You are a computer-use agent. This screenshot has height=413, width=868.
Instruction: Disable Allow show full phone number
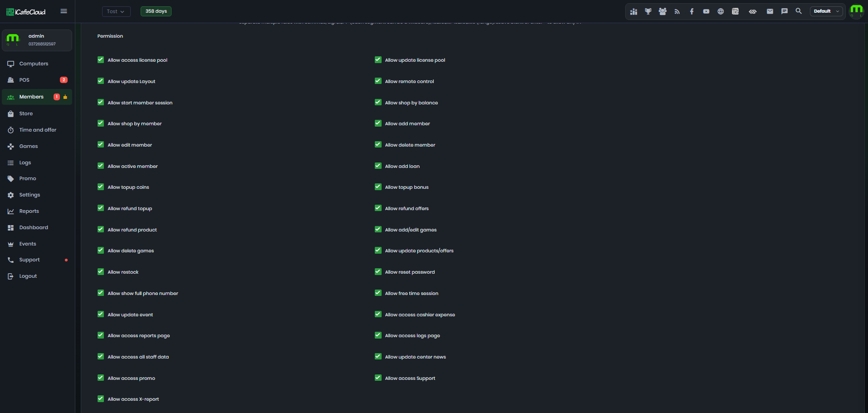pos(101,293)
